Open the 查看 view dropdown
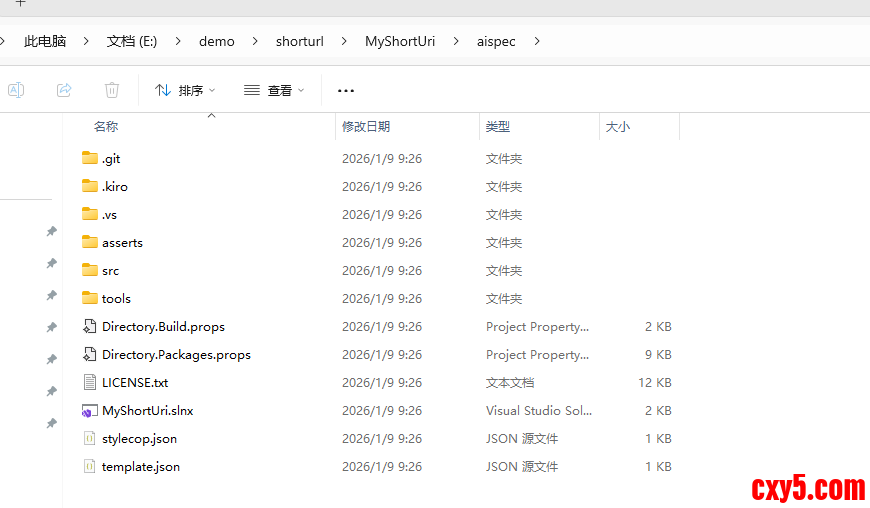Image resolution: width=870 pixels, height=508 pixels. point(274,90)
